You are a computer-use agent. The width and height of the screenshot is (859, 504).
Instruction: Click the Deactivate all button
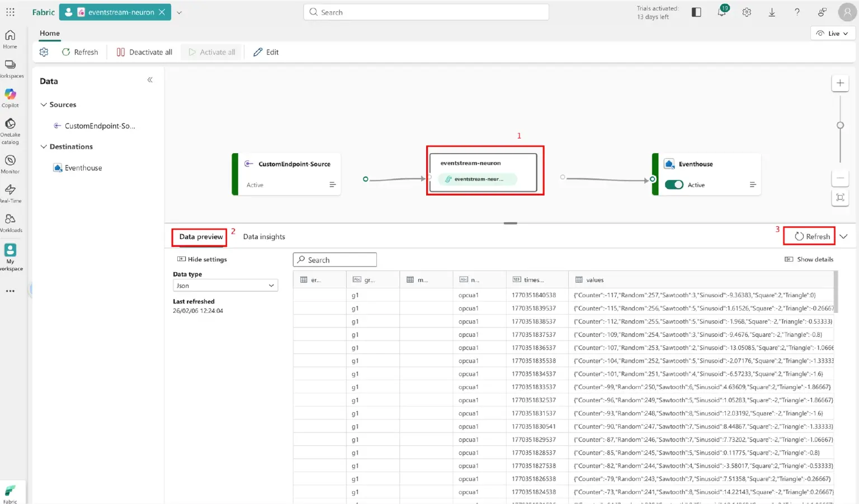pyautogui.click(x=144, y=52)
